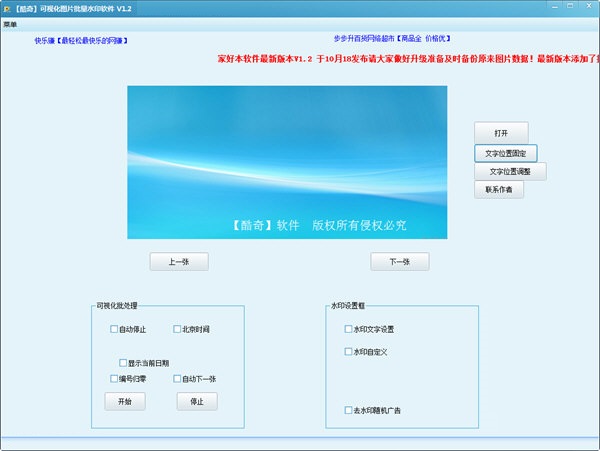Click the blue preview image
The height and width of the screenshot is (451, 600).
(287, 162)
